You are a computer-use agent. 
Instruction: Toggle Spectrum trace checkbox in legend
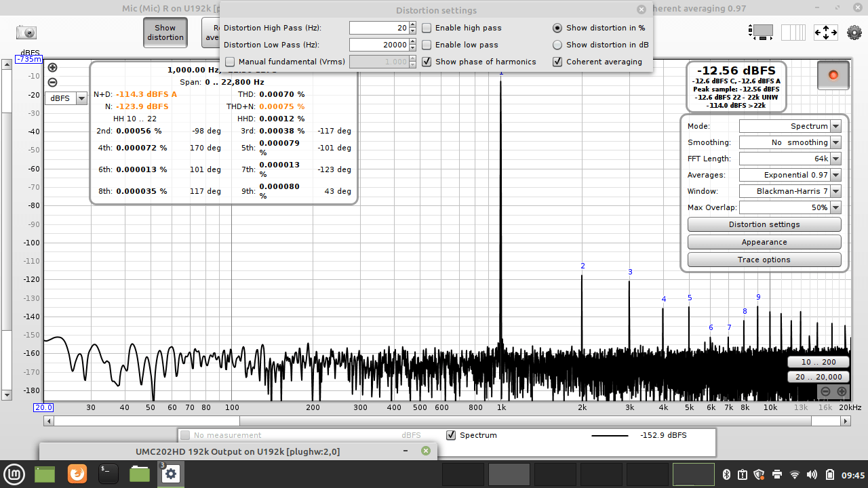click(451, 435)
